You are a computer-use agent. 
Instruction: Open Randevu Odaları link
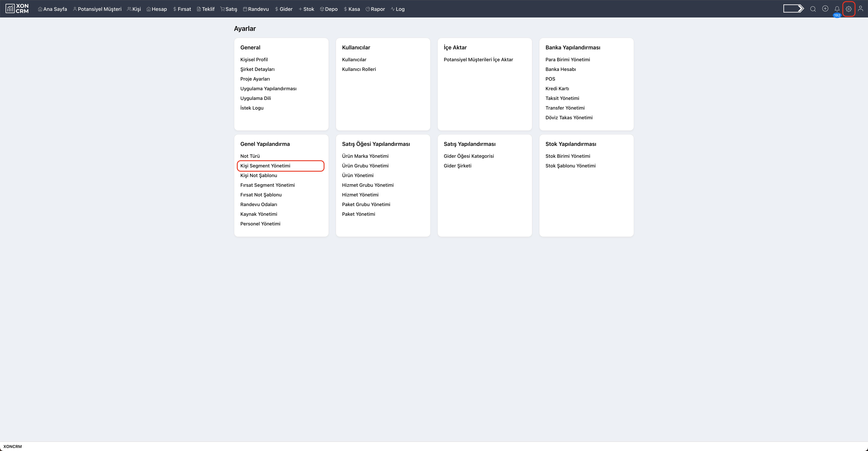pyautogui.click(x=259, y=205)
